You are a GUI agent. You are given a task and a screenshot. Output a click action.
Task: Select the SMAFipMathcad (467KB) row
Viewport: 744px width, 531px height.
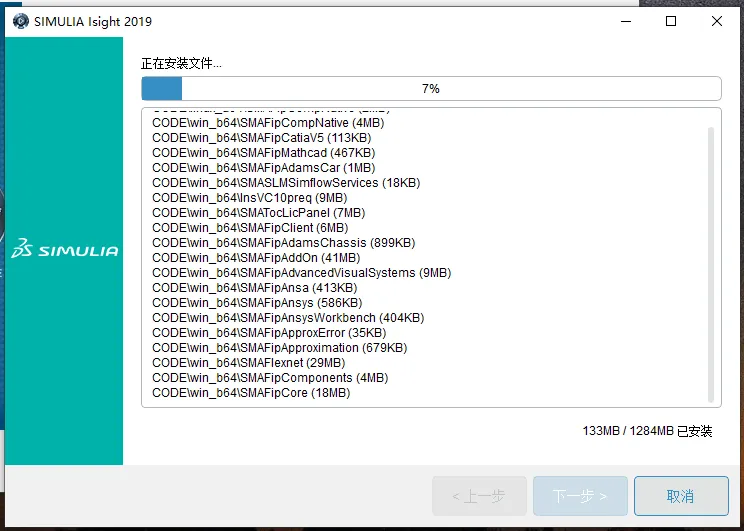pyautogui.click(x=263, y=153)
